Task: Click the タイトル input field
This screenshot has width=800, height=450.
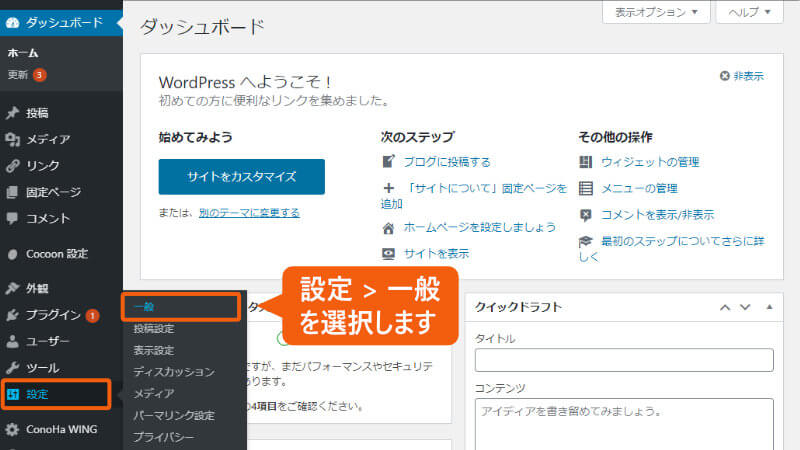Action: pos(624,360)
